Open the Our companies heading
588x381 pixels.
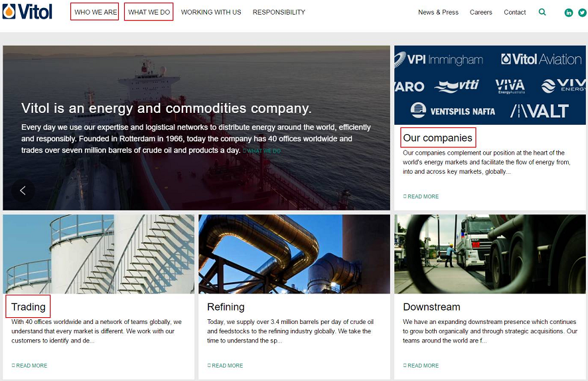437,137
